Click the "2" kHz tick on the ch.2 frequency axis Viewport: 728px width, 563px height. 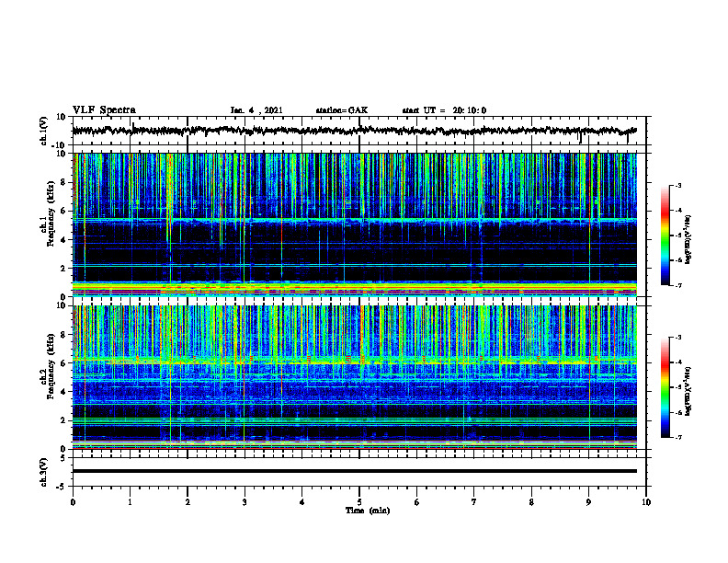64,420
